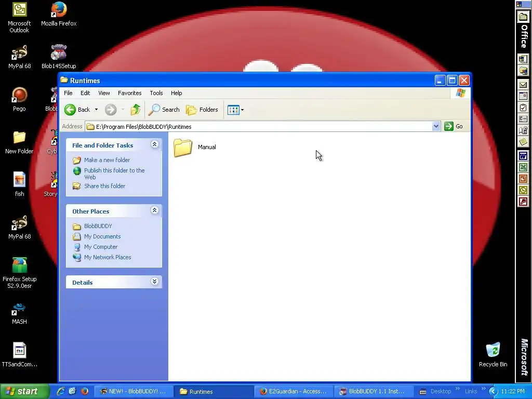
Task: Expand the Links toolbar chevron
Action: 484,389
